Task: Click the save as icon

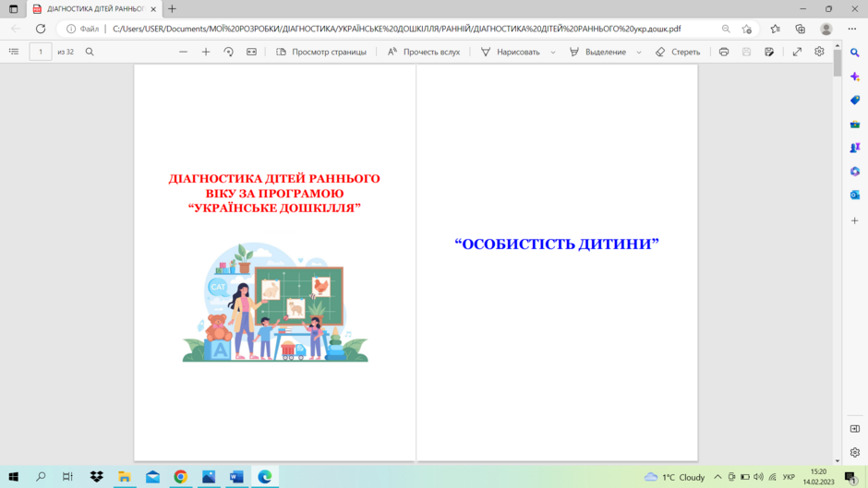Action: click(769, 52)
